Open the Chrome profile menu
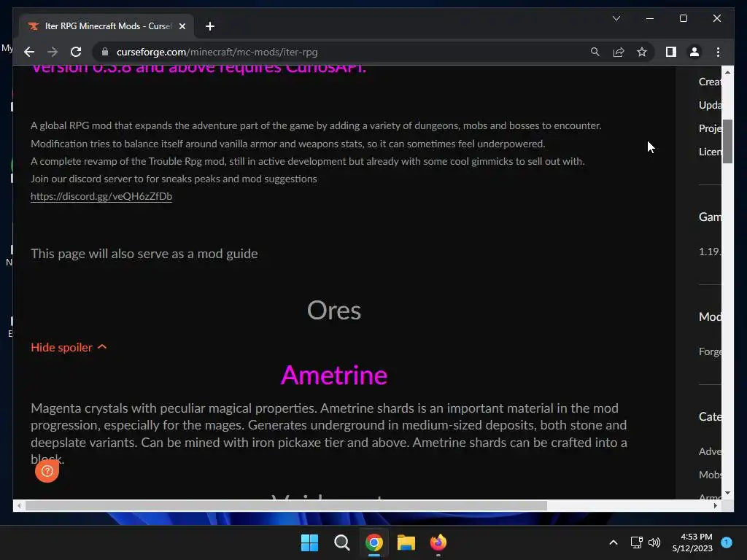 694,52
